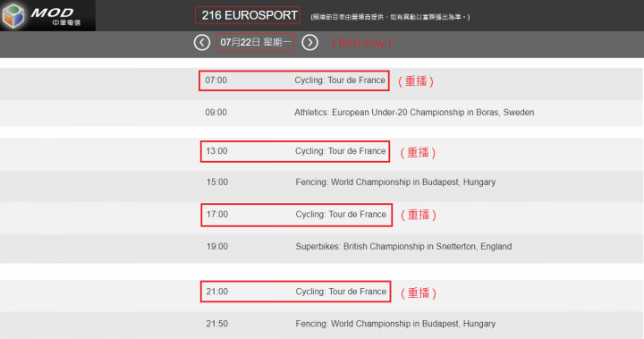This screenshot has width=644, height=339.
Task: Click the 重播 label next to 21:00 program
Action: click(418, 293)
